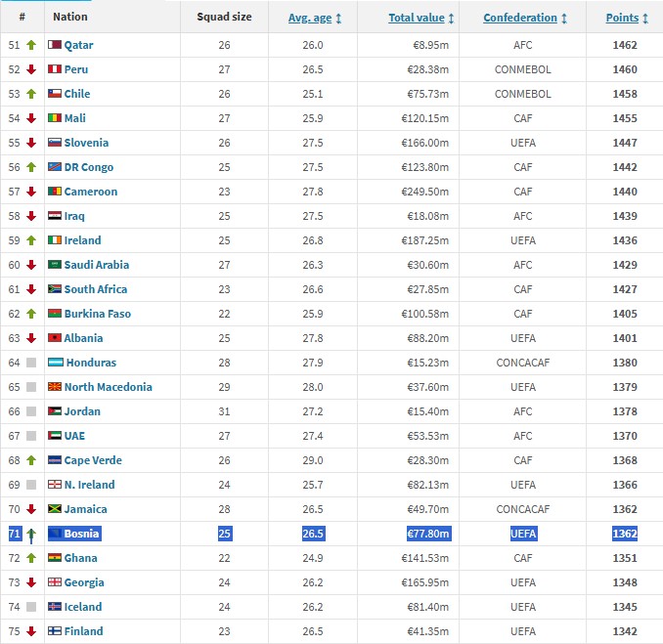The image size is (663, 644).
Task: Sort table by Total value column
Action: 417,18
